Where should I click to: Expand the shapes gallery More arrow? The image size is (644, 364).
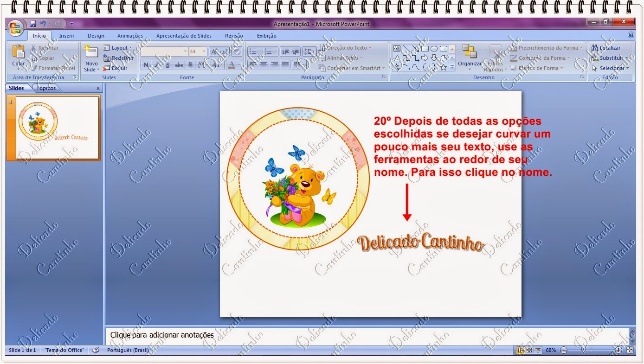(x=452, y=68)
